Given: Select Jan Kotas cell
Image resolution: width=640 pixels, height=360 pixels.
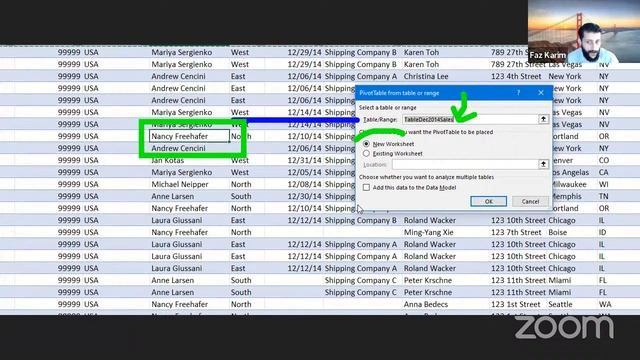Looking at the screenshot, I should (168, 160).
